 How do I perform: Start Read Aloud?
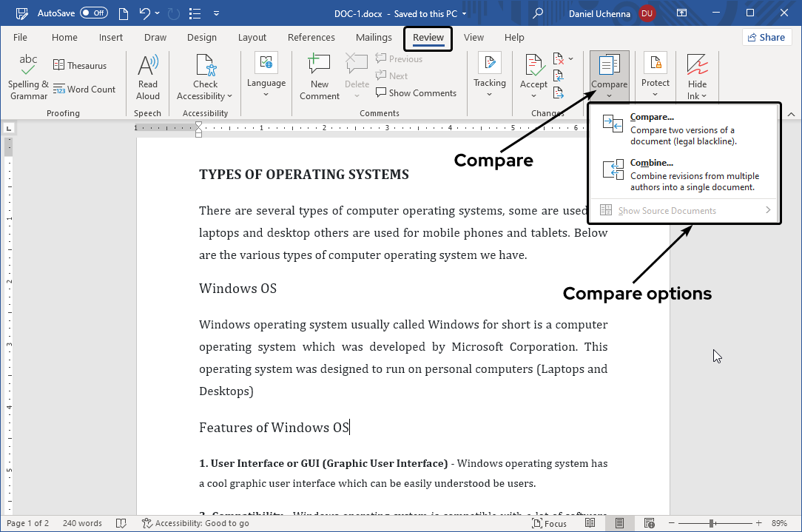tap(147, 77)
